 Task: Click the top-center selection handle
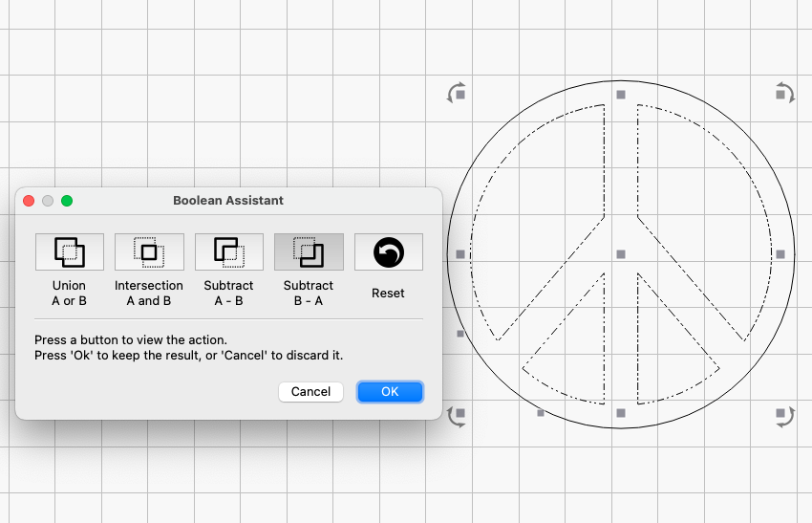pos(621,95)
